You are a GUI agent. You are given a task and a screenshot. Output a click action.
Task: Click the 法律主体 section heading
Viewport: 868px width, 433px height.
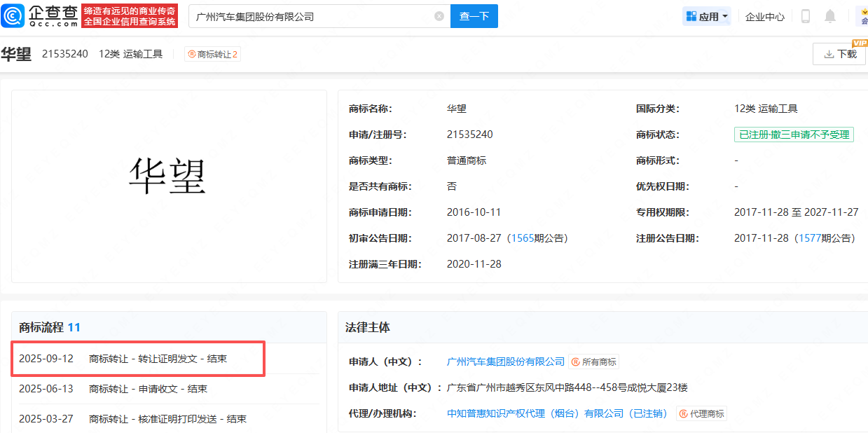click(x=368, y=327)
